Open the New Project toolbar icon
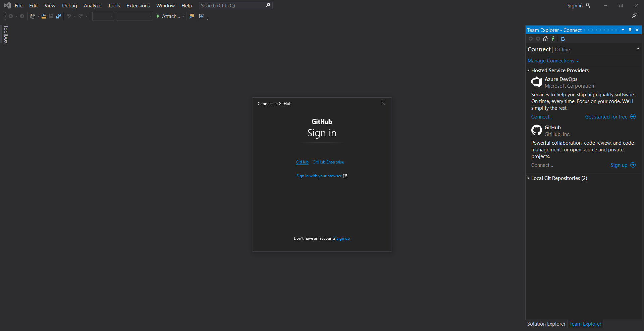Viewport: 644px width, 331px height. 32,16
